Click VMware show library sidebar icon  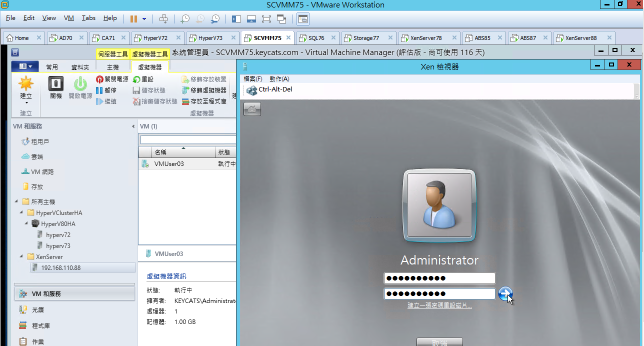tap(236, 18)
